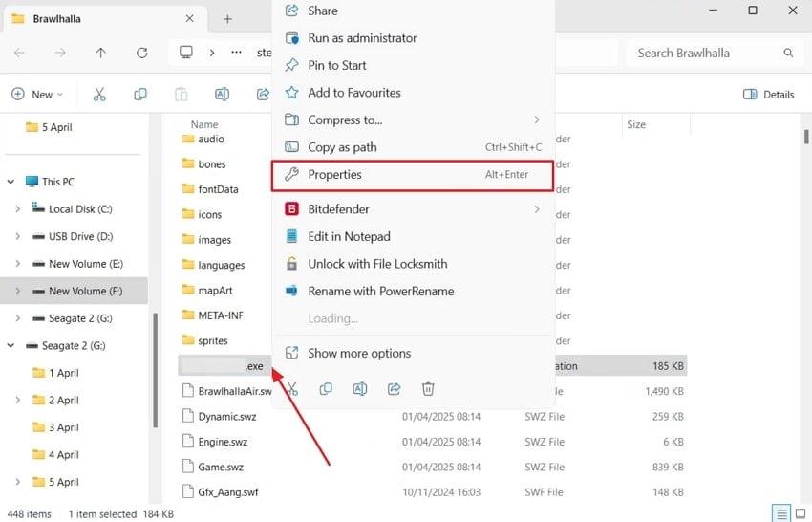The height and width of the screenshot is (522, 812).
Task: Sort by the Name column header
Action: point(204,124)
